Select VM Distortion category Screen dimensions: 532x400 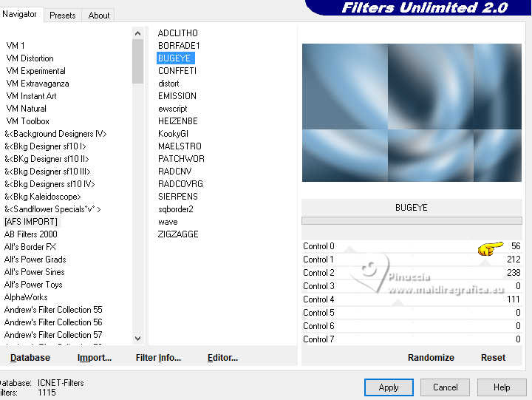pos(30,58)
